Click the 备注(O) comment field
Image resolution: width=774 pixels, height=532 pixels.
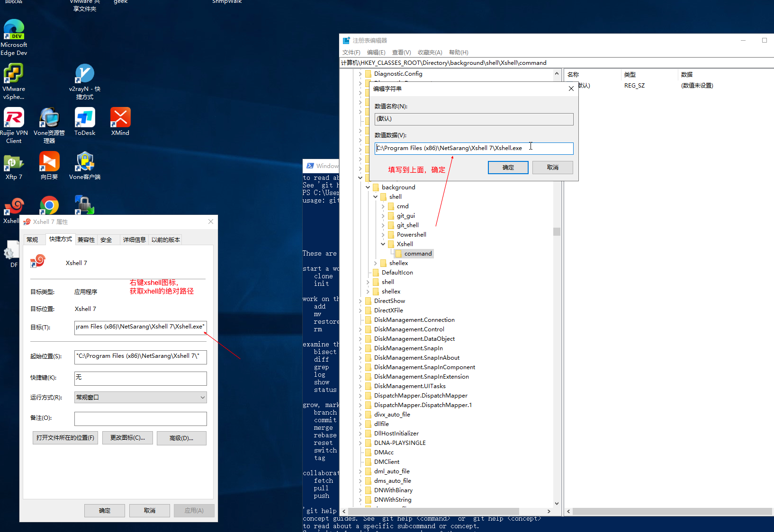tap(141, 418)
